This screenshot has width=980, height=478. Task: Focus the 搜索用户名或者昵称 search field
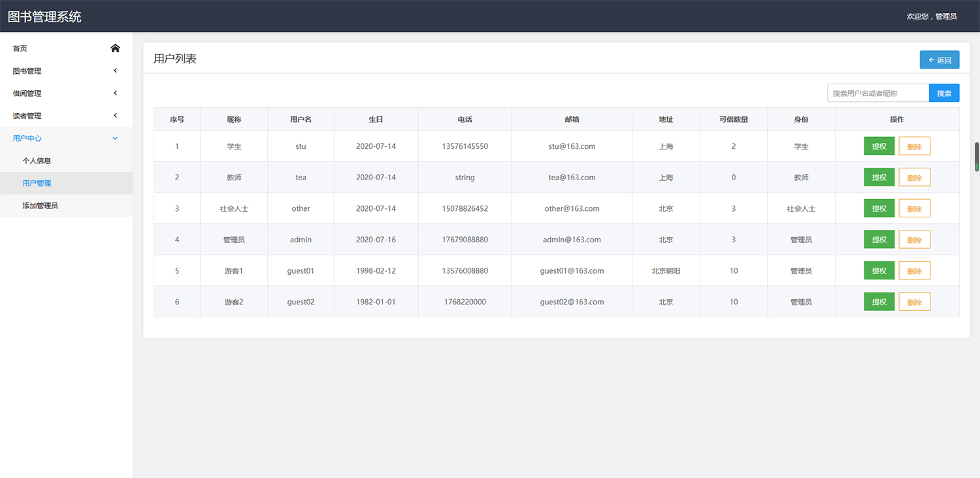878,93
